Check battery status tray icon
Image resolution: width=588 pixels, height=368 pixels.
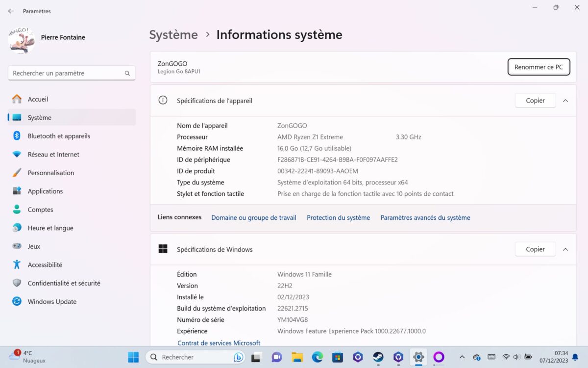click(x=528, y=357)
